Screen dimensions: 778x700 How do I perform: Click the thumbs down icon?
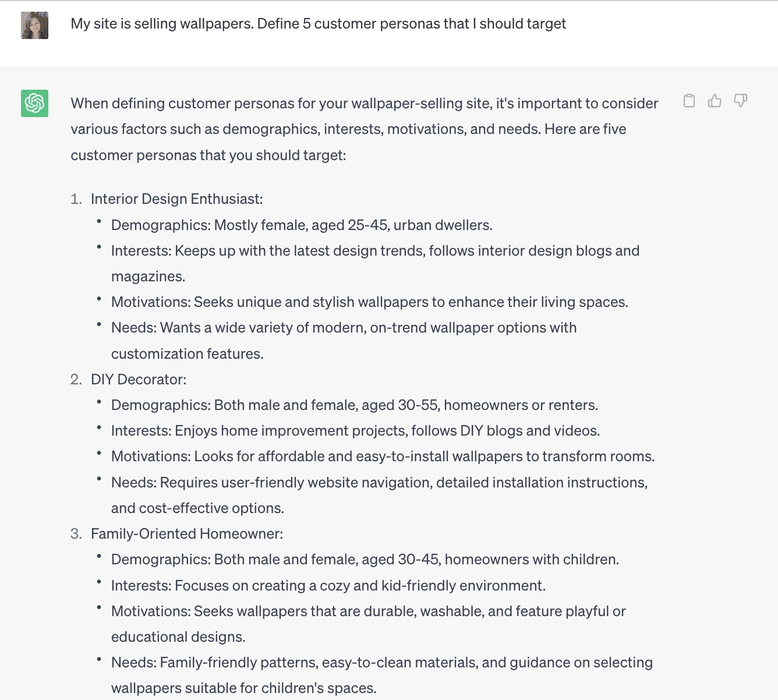pyautogui.click(x=740, y=101)
